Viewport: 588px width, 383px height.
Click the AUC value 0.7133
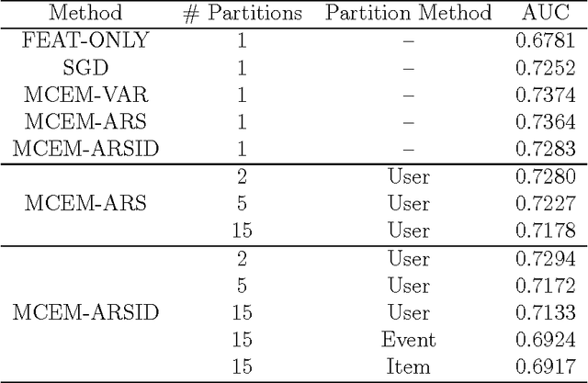coord(545,313)
